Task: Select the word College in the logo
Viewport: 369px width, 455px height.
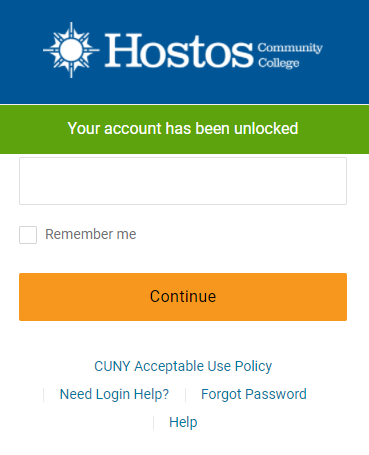Action: pos(279,63)
